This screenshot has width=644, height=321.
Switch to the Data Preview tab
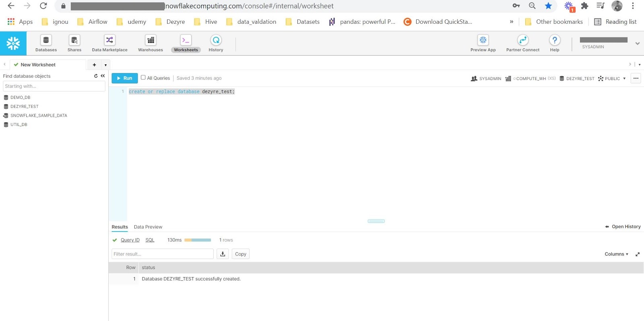148,227
